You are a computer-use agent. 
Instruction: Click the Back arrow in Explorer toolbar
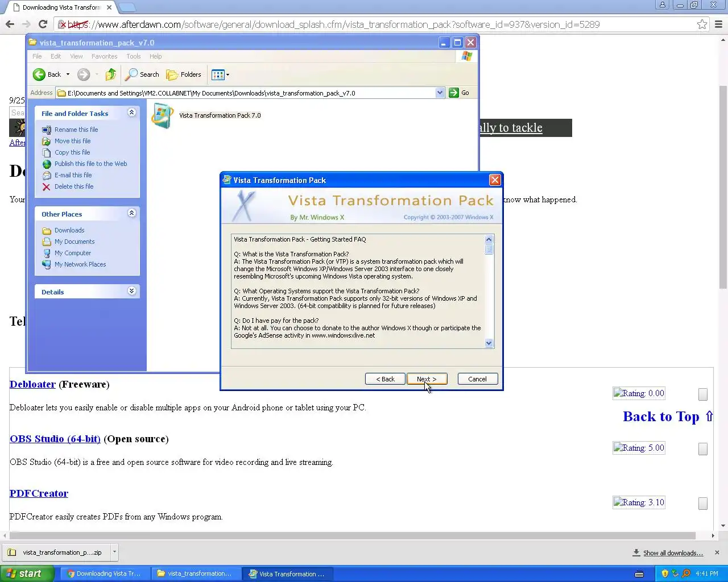(47, 74)
